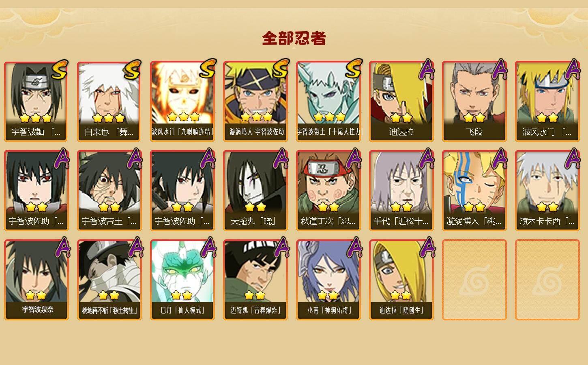Image resolution: width=588 pixels, height=365 pixels.
Task: Select the 宇智波泉奈 ninja card
Action: tap(36, 280)
